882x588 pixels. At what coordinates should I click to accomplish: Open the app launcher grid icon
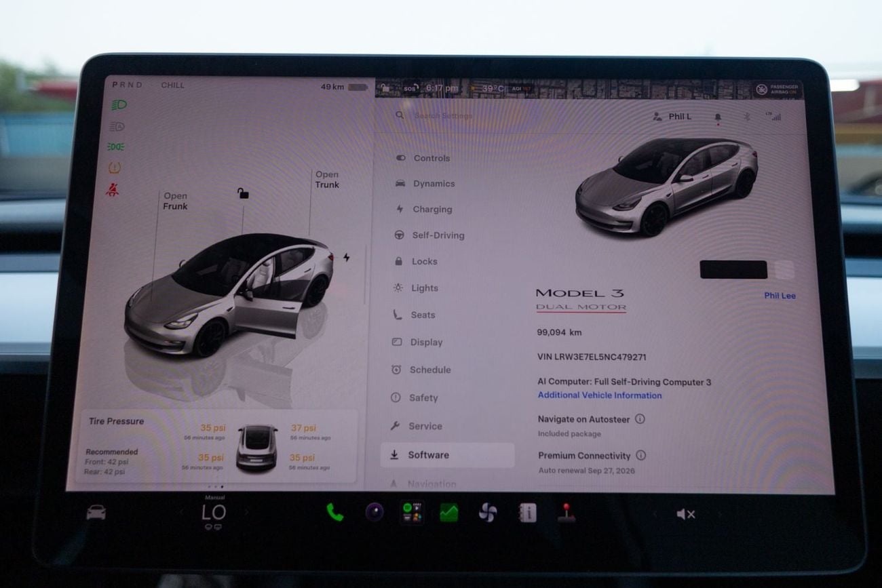tap(411, 513)
